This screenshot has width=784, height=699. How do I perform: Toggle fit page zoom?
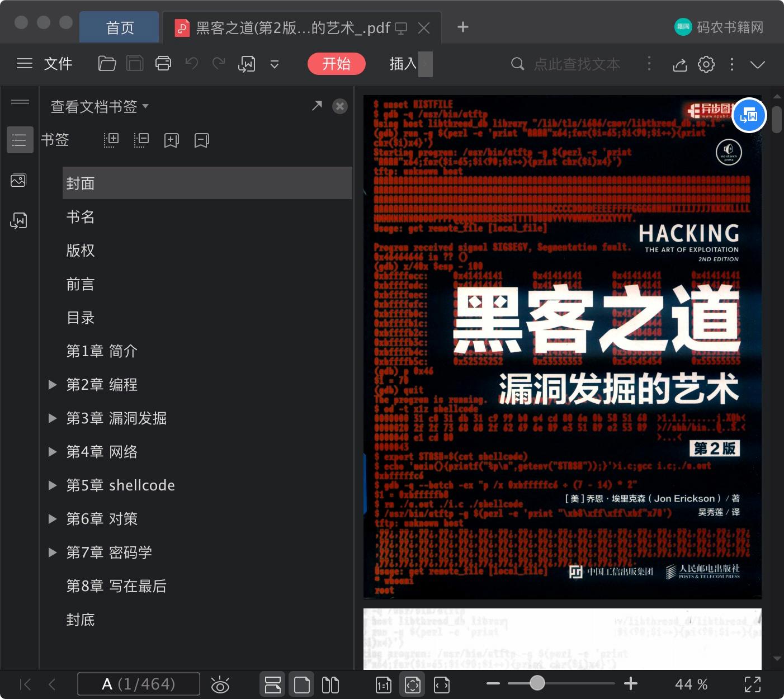(413, 684)
